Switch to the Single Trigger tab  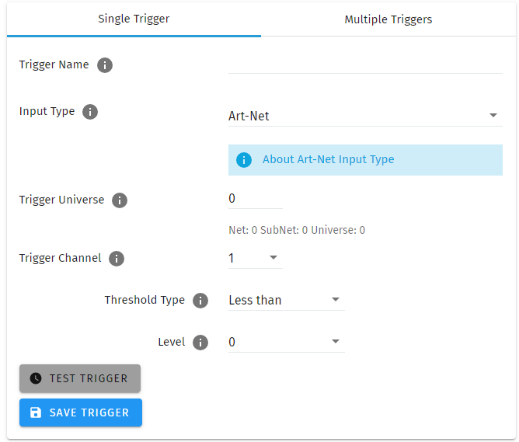coord(134,19)
